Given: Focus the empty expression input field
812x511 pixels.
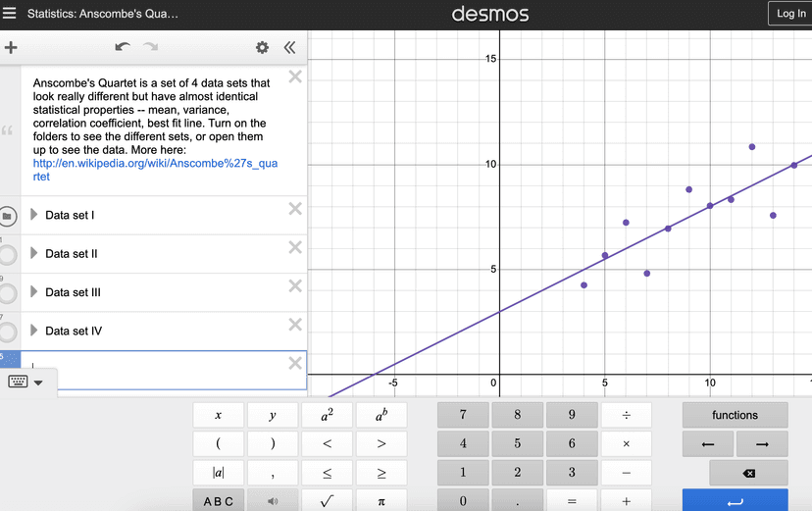Looking at the screenshot, I should coord(164,370).
